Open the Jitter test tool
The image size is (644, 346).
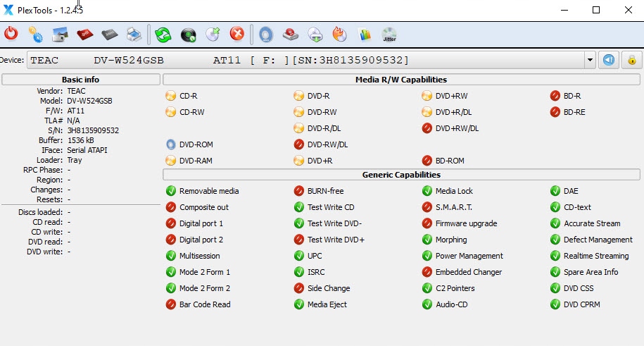389,35
